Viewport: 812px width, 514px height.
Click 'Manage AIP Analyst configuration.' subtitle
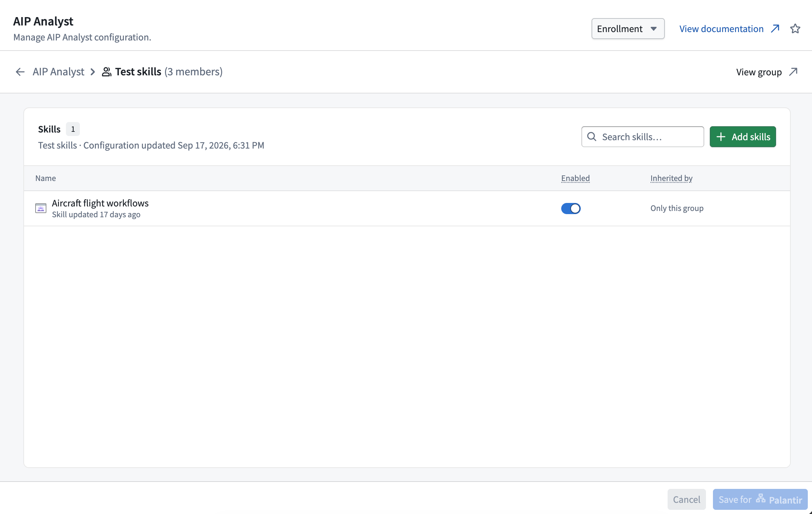coord(82,37)
